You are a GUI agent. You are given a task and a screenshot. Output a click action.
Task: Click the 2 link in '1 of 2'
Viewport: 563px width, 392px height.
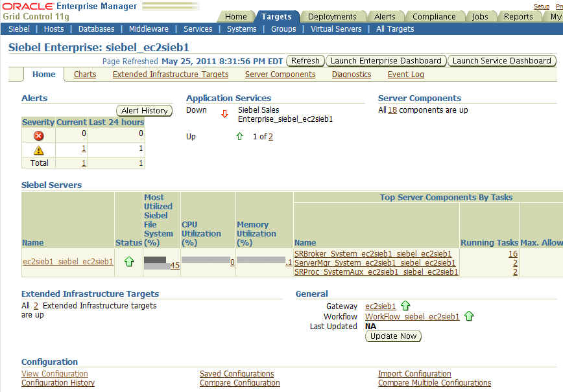click(270, 136)
